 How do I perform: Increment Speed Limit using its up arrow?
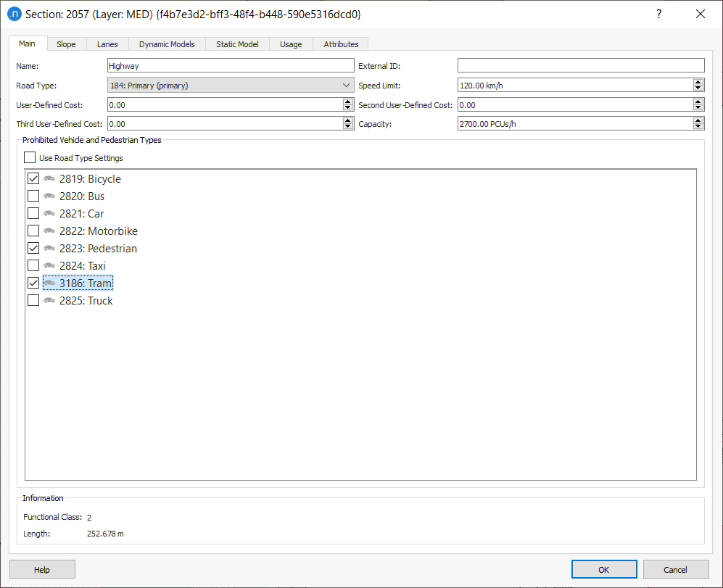pyautogui.click(x=698, y=81)
